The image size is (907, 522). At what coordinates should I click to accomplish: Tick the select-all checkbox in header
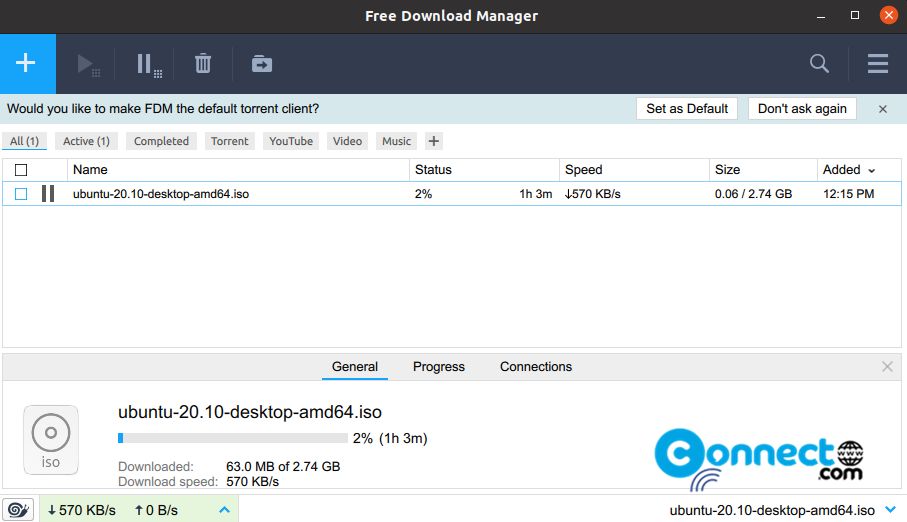pos(21,170)
